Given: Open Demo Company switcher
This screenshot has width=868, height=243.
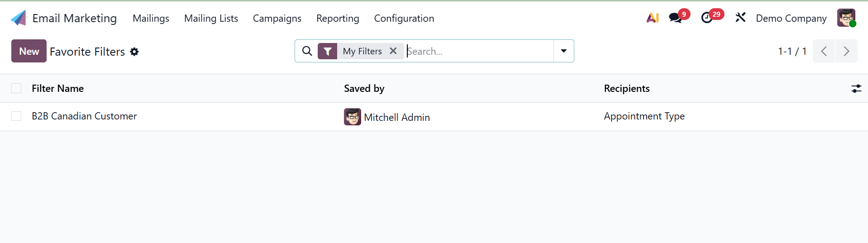Looking at the screenshot, I should pos(791,19).
